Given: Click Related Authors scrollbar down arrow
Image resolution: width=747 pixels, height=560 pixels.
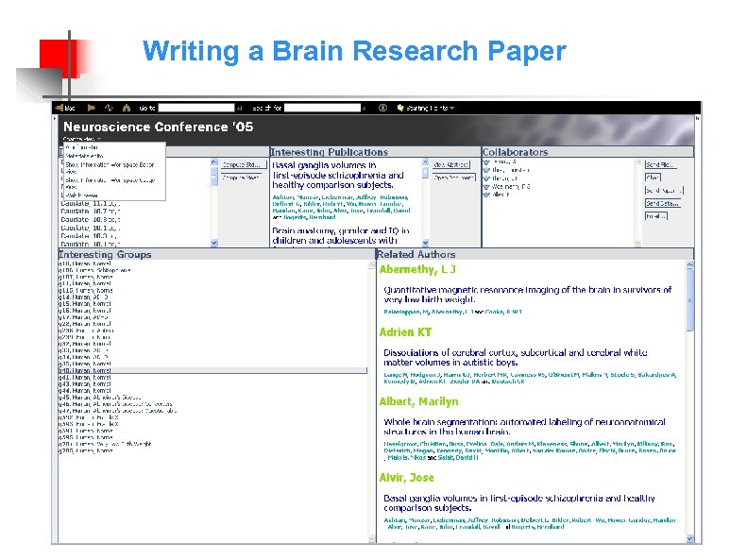Looking at the screenshot, I should coord(689,538).
